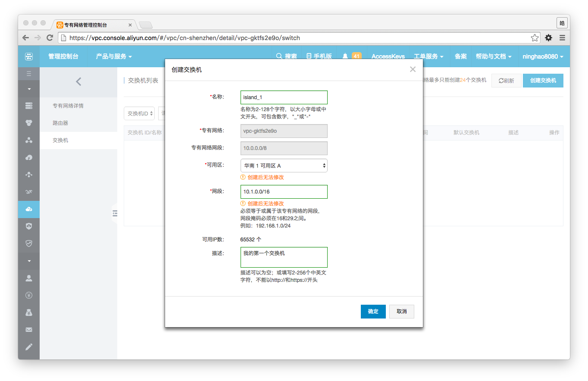
Task: Open the server instances sidebar icon
Action: coord(29,106)
